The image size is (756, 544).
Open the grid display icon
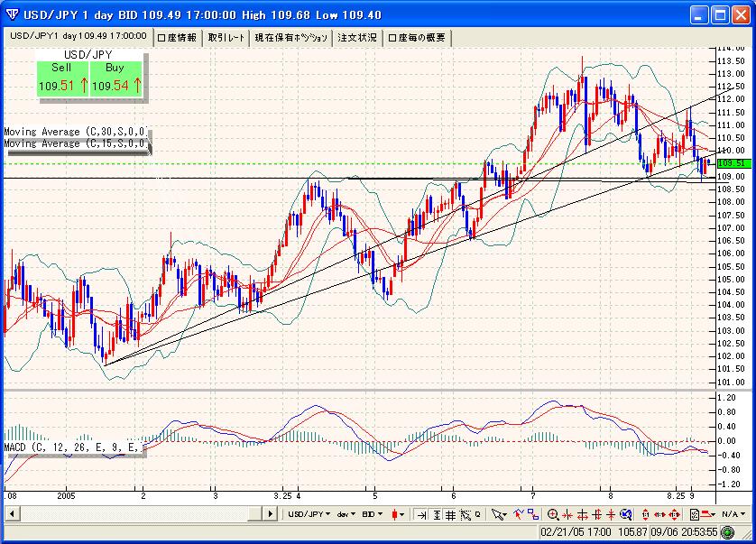click(450, 515)
